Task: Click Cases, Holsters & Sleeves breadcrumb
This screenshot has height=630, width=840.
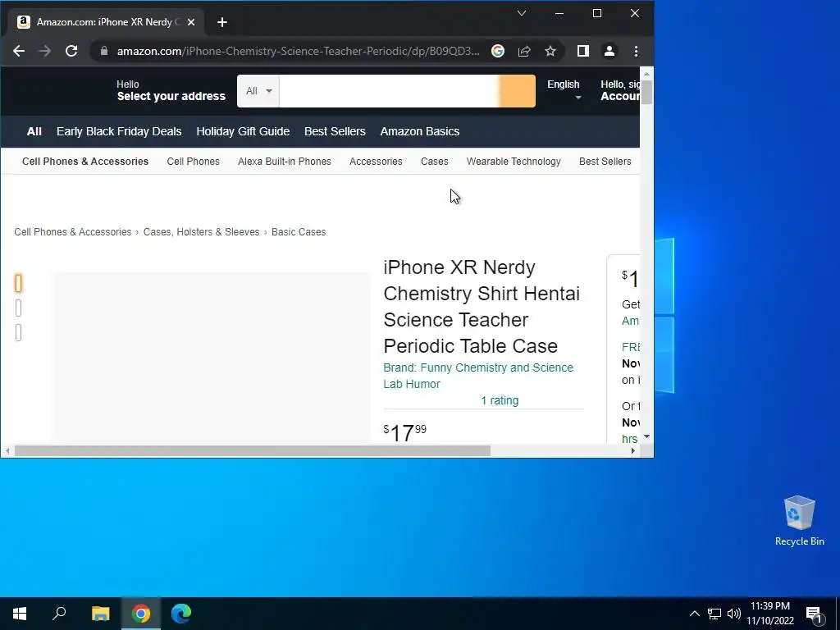Action: [202, 232]
